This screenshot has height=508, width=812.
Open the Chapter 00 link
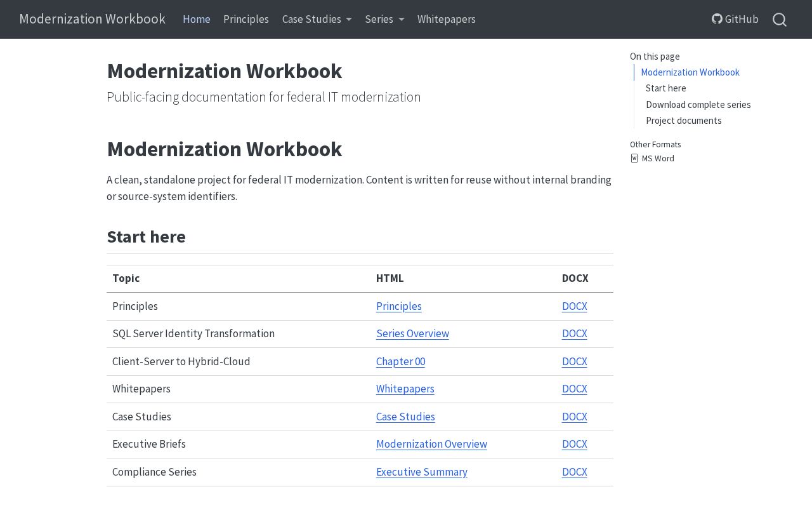click(400, 361)
